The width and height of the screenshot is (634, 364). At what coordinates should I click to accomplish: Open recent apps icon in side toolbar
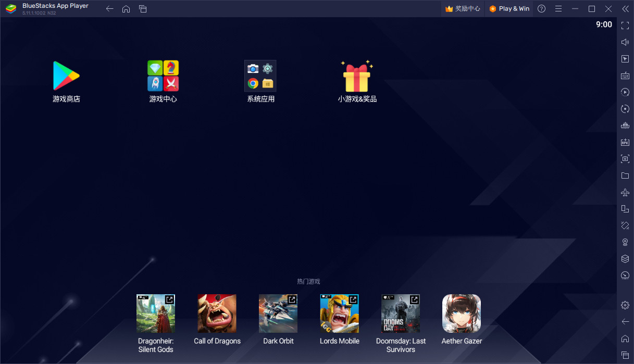point(625,355)
